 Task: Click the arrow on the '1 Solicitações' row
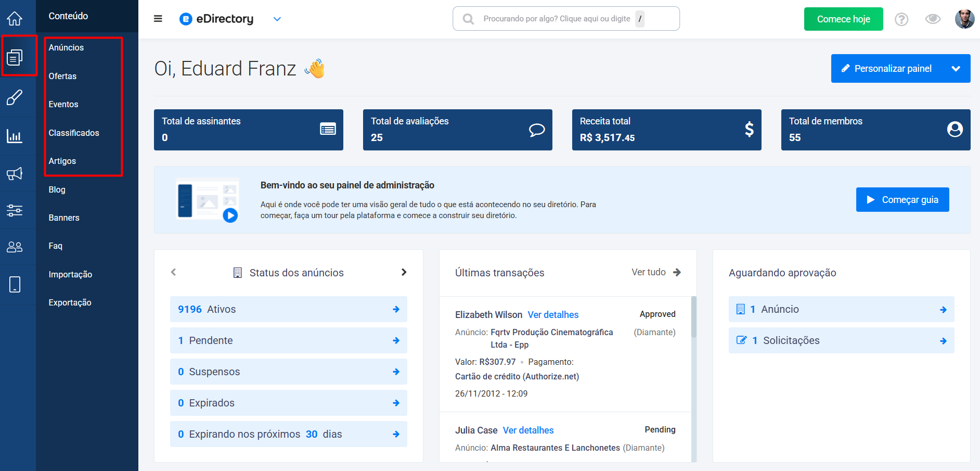[x=943, y=341]
